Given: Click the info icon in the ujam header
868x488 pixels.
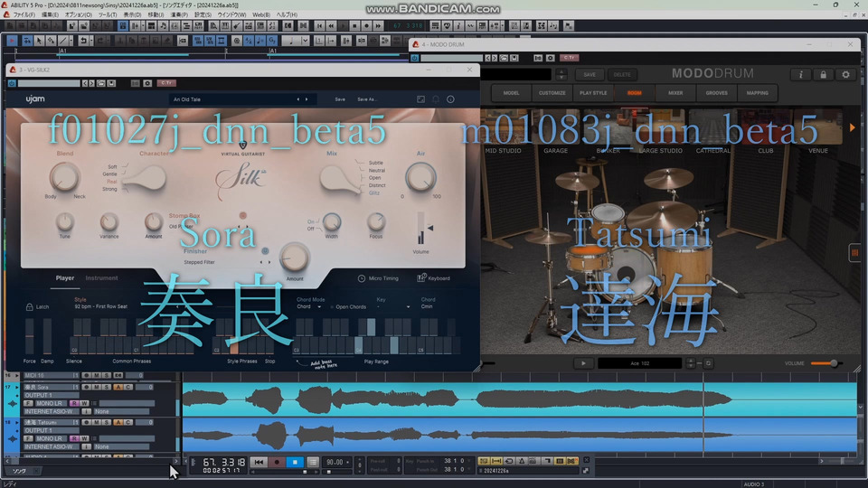Looking at the screenshot, I should pyautogui.click(x=450, y=99).
